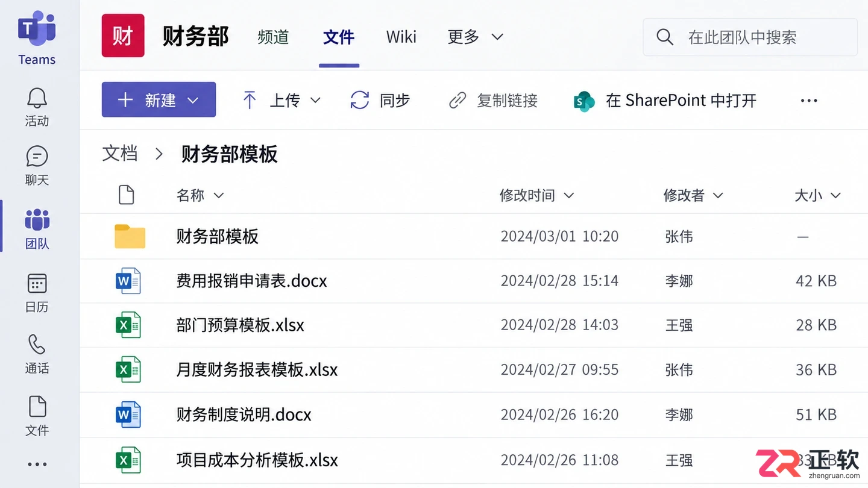868x488 pixels.
Task: Open the 文件 files icon in sidebar
Action: coord(37,407)
